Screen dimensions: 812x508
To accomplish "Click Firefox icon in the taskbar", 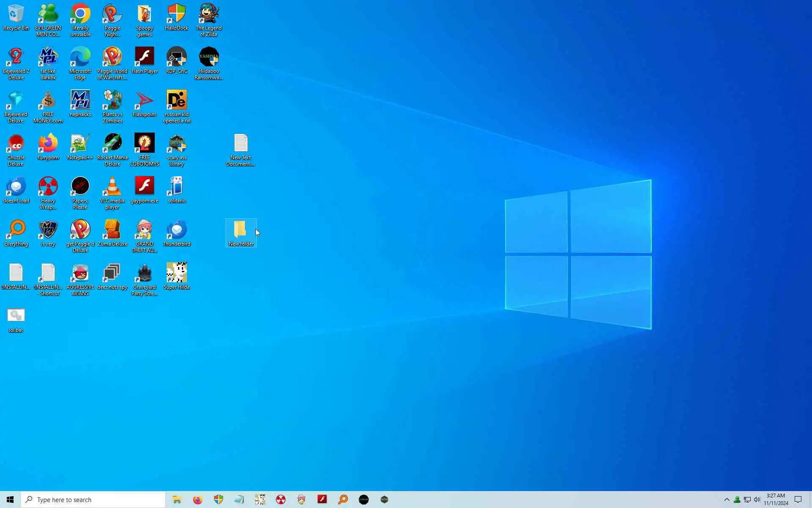I will tap(198, 500).
